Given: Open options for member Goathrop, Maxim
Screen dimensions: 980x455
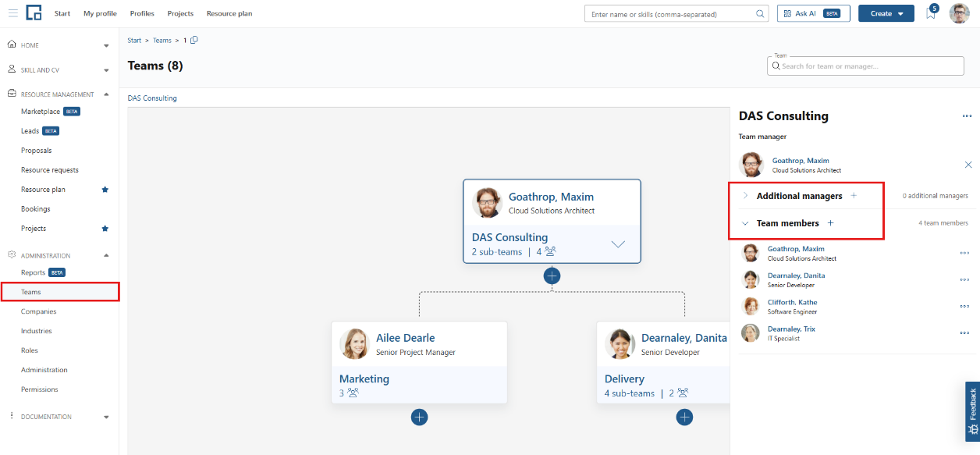Looking at the screenshot, I should [965, 253].
